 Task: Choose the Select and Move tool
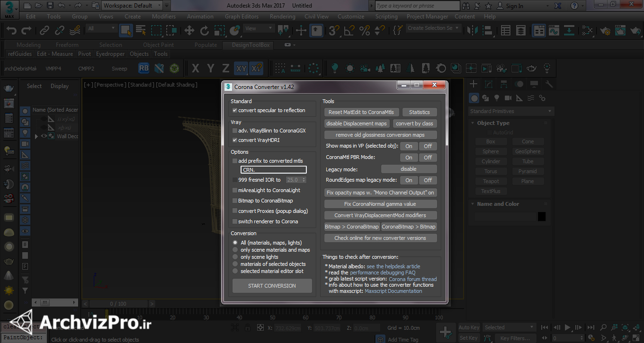point(189,30)
